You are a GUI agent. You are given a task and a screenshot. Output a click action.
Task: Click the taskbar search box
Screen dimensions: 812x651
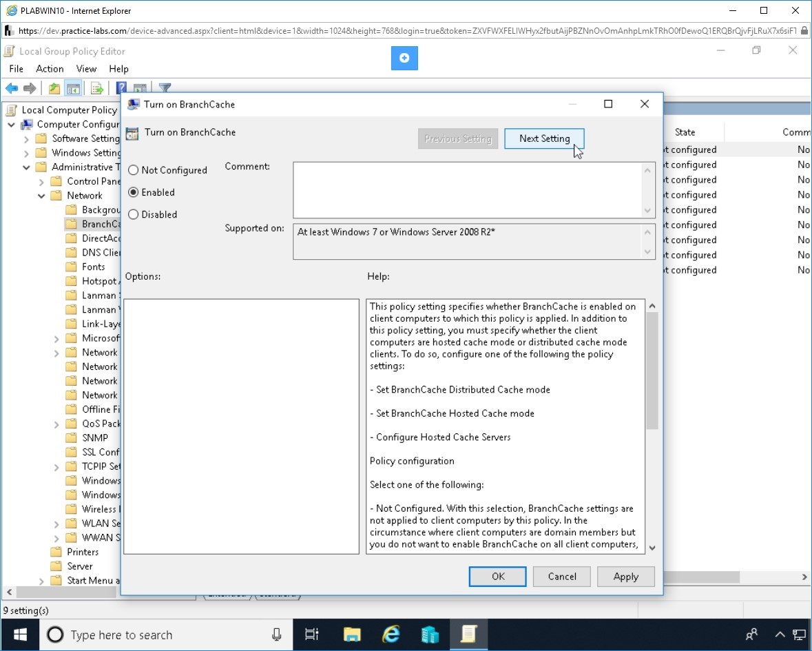coord(166,634)
